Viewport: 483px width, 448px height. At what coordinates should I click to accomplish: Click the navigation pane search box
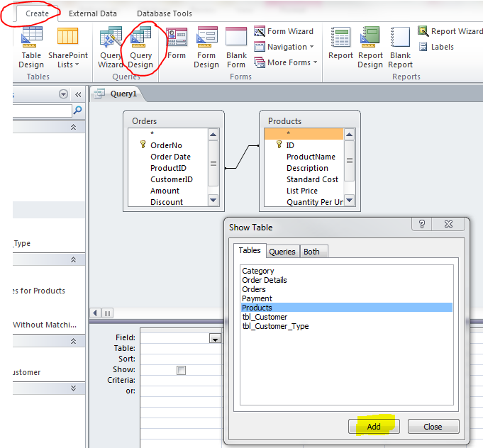pos(43,111)
